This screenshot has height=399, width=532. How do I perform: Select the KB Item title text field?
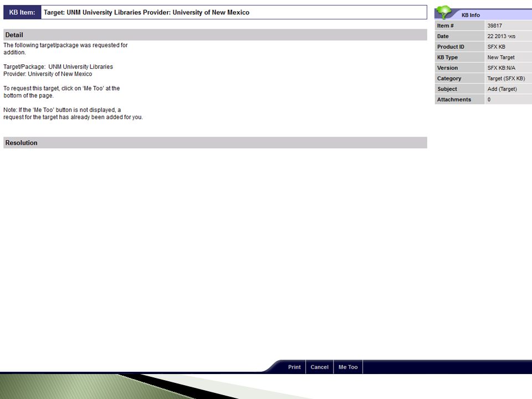[234, 12]
